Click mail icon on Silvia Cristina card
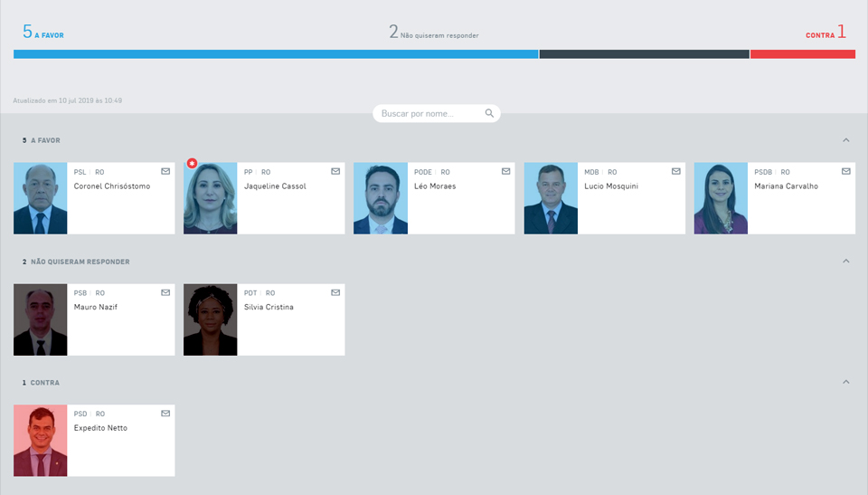Screen dimensions: 868x495 click(x=335, y=292)
